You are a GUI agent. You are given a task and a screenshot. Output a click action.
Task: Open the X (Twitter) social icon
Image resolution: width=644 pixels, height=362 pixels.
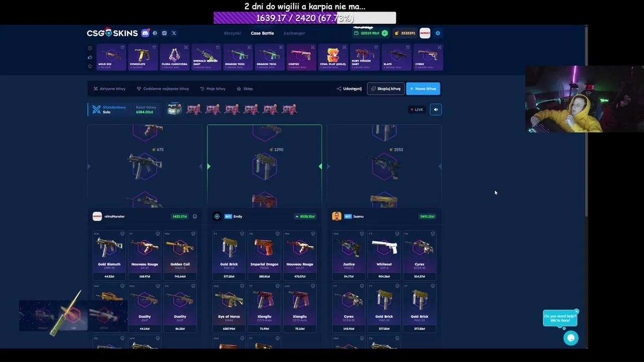(x=174, y=33)
